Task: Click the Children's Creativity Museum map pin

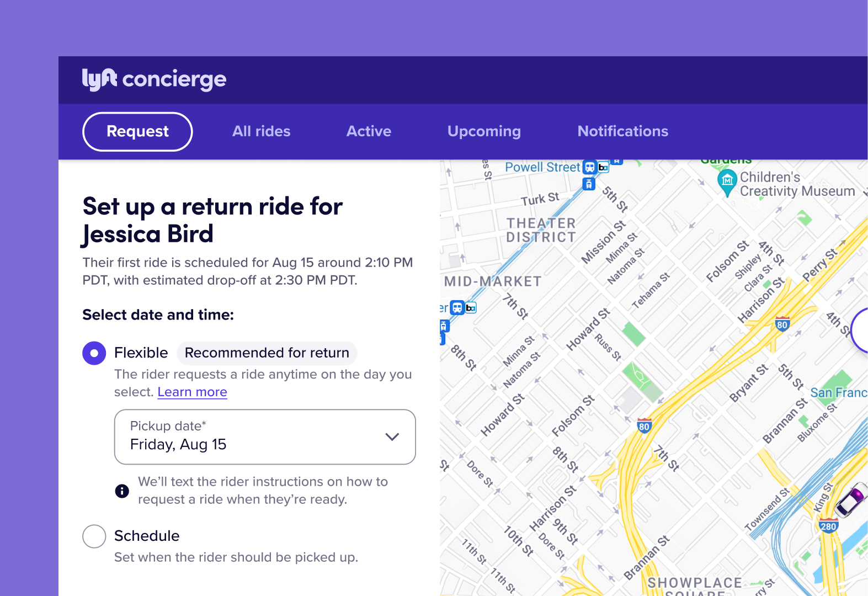Action: coord(727,181)
